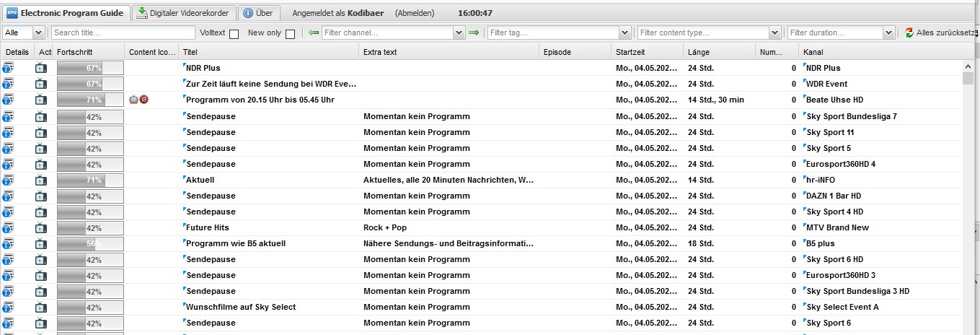
Task: Open details for Sky Select Event A
Action: (x=8, y=306)
